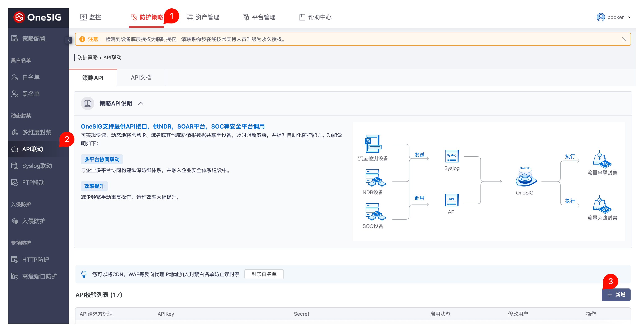Collapse the left sidebar with the arrow handle
This screenshot has height=332, width=644.
[x=69, y=40]
